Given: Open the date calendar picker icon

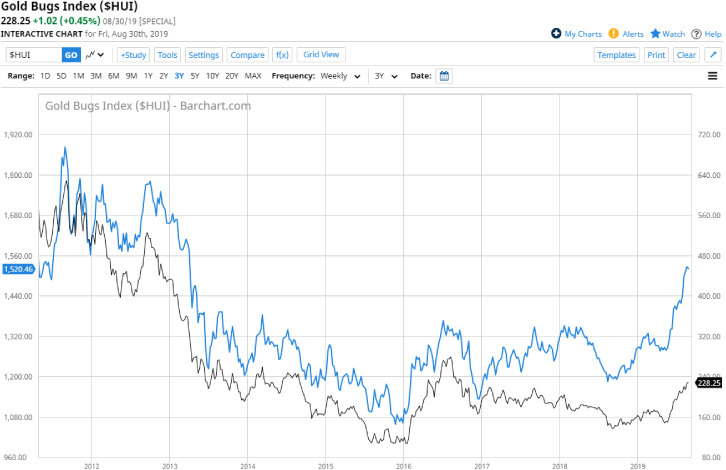Looking at the screenshot, I should pyautogui.click(x=445, y=76).
